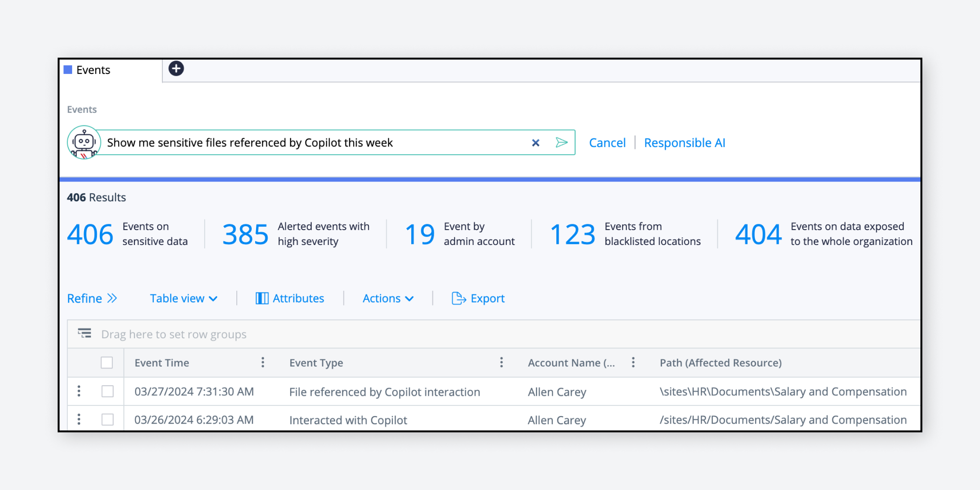
Task: Clear the search query with the X icon
Action: click(x=535, y=143)
